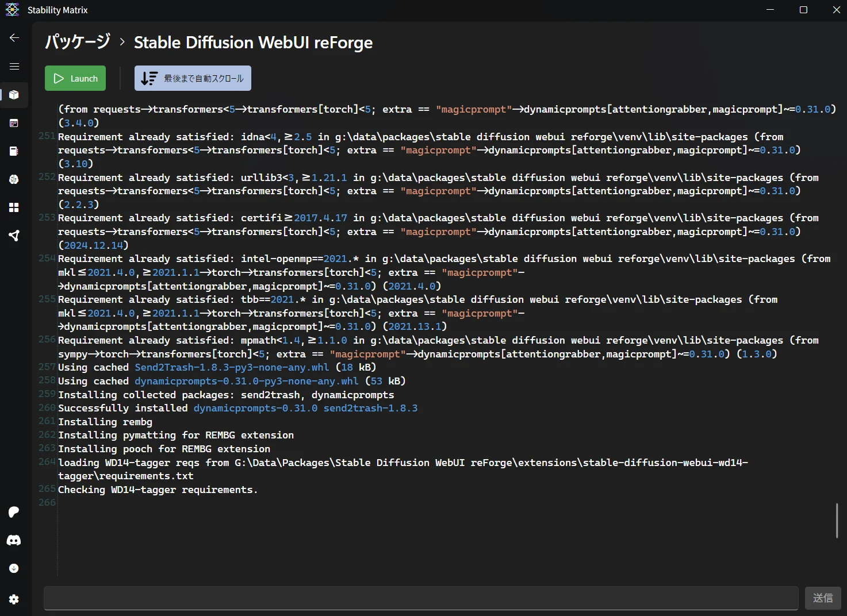Click the 'Stable Diffusion WebUI reForge' page title

[253, 43]
